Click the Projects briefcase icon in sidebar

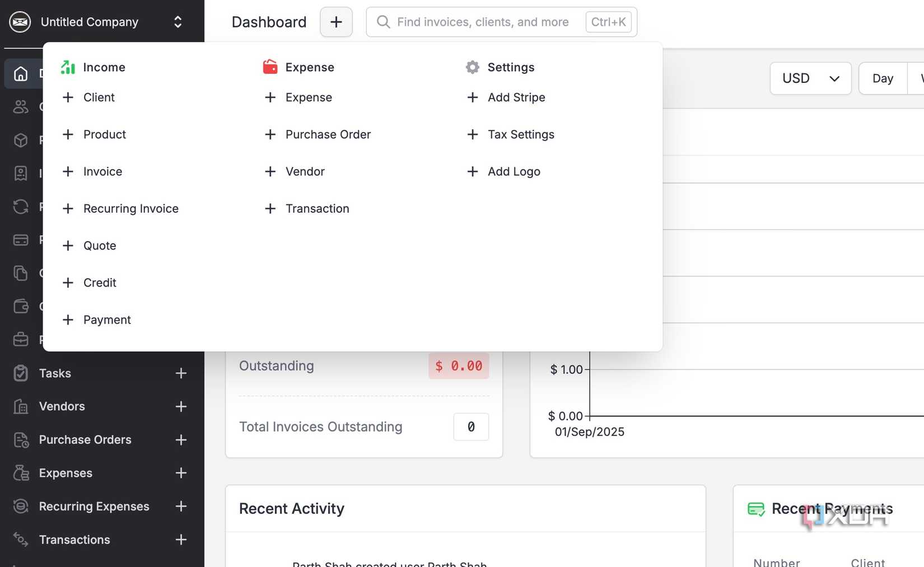[21, 339]
